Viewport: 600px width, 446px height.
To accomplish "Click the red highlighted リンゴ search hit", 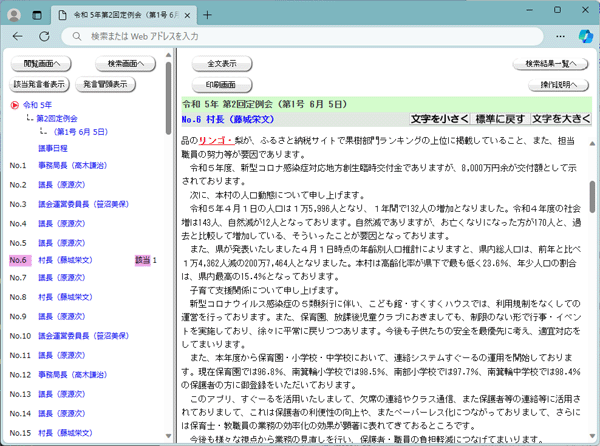I will (216, 141).
